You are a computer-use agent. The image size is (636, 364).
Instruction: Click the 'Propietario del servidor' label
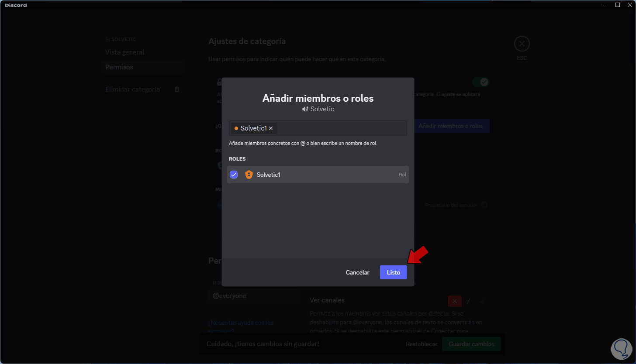pos(451,205)
